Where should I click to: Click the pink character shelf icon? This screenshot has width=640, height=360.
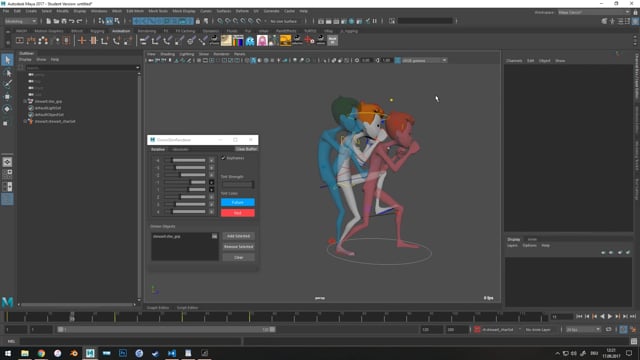click(262, 40)
